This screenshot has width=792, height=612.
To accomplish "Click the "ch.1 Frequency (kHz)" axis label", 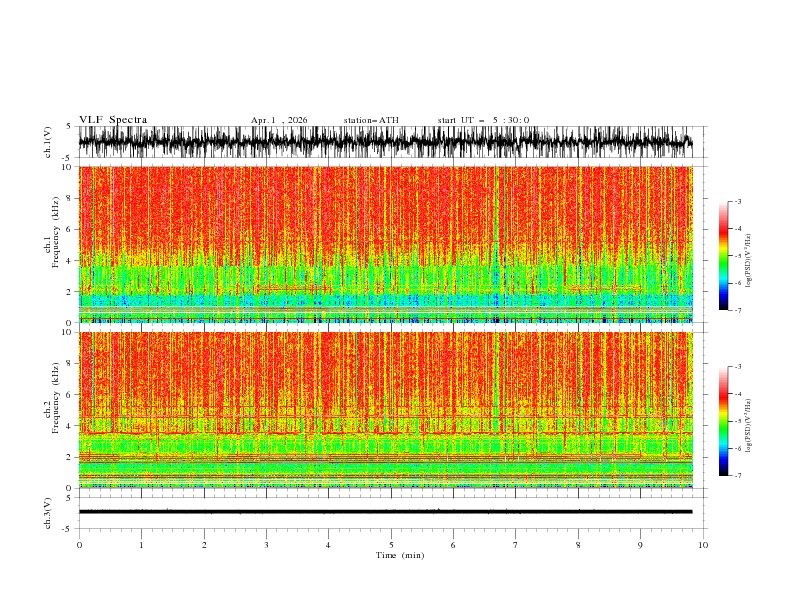I will point(52,232).
